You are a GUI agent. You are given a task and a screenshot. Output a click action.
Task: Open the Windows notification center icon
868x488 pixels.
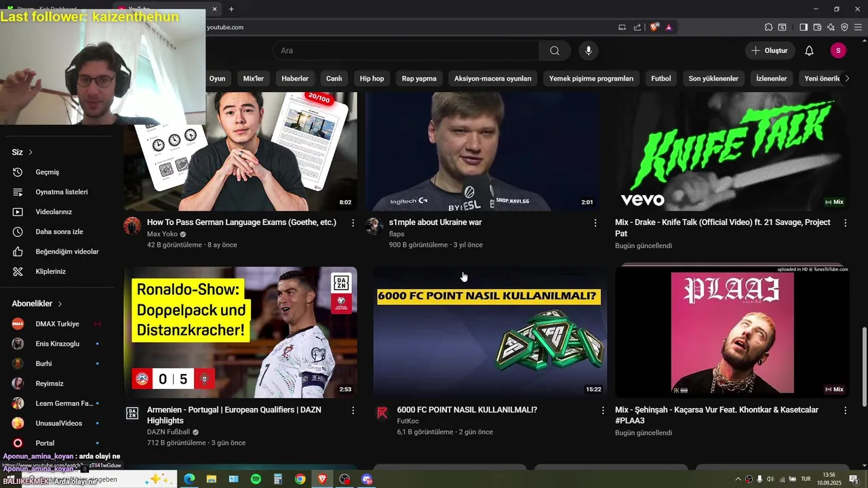click(x=854, y=479)
